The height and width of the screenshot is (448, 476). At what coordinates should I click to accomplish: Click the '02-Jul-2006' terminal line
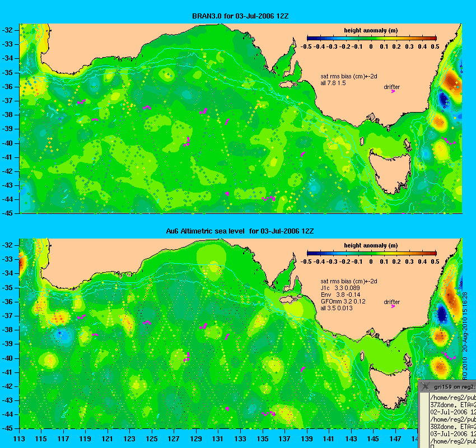point(453,412)
